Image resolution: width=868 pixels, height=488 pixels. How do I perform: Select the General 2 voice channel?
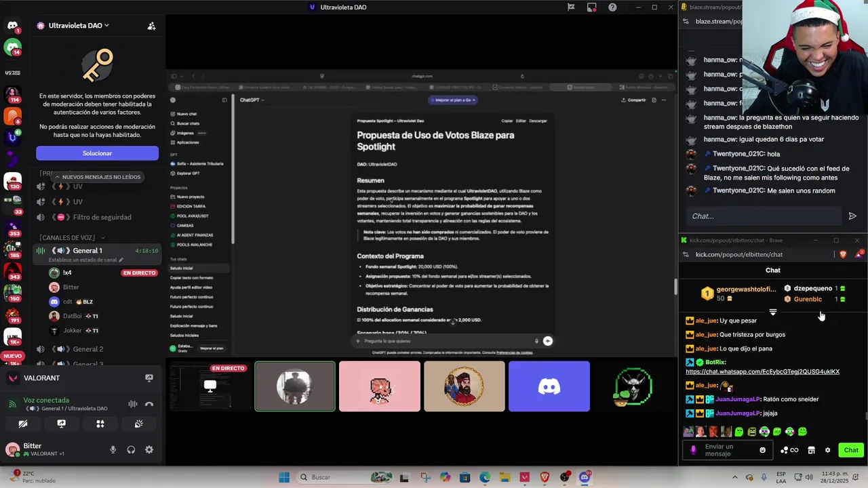tap(88, 349)
